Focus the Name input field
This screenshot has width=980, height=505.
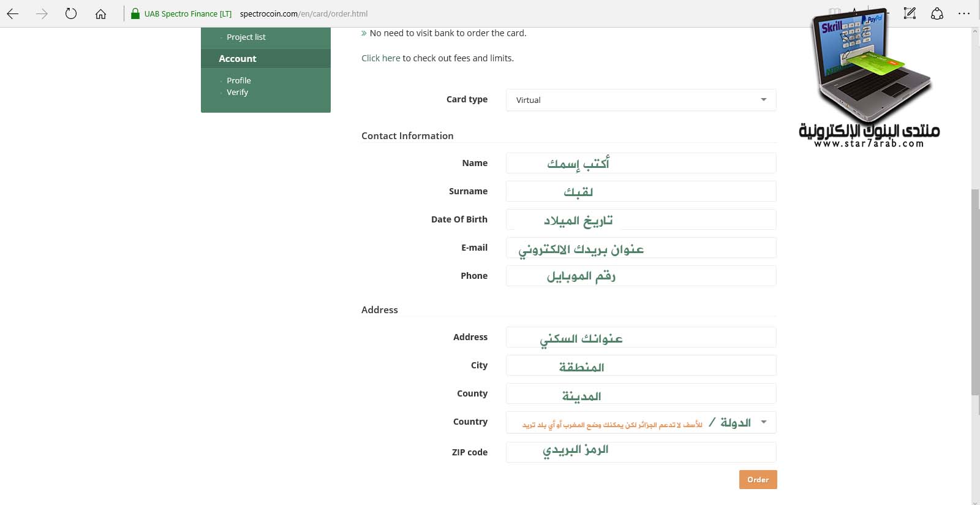point(641,163)
